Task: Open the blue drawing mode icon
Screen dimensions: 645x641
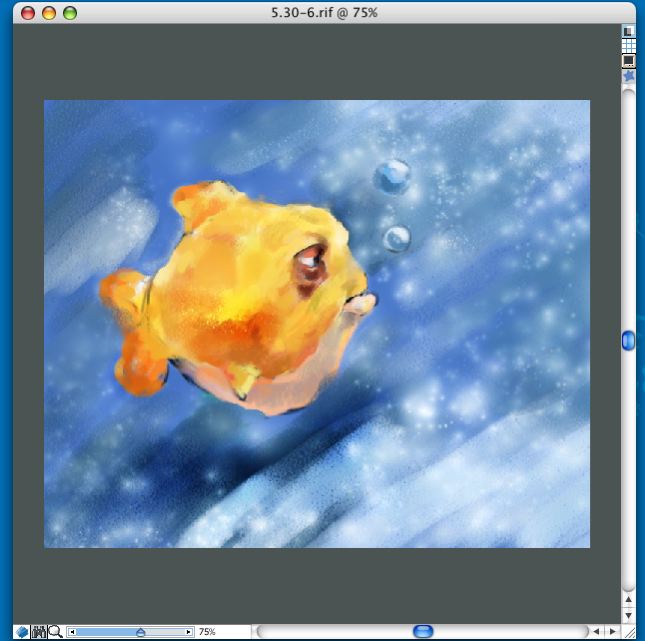Action: (x=22, y=632)
